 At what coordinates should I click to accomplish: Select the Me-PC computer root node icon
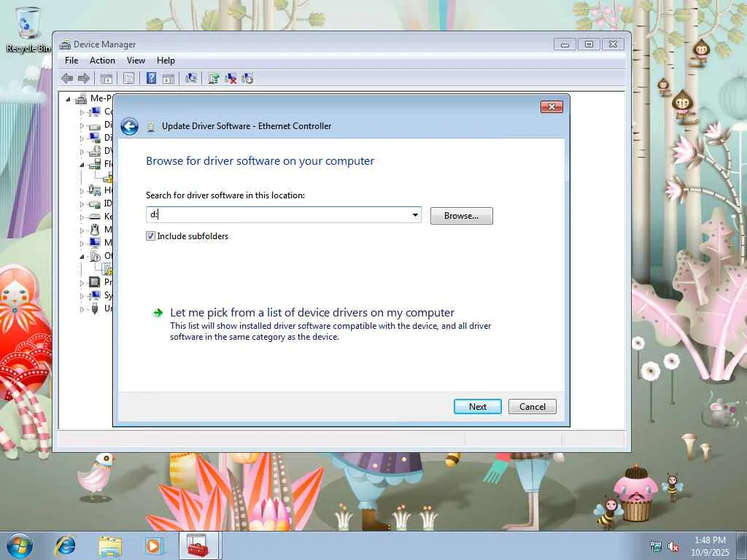coord(81,98)
